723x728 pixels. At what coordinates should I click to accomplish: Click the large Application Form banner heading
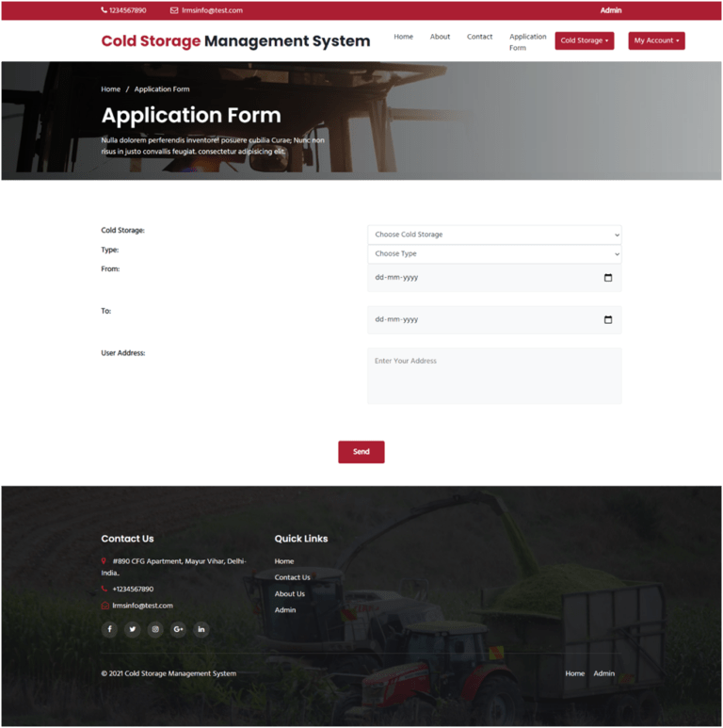tap(191, 115)
